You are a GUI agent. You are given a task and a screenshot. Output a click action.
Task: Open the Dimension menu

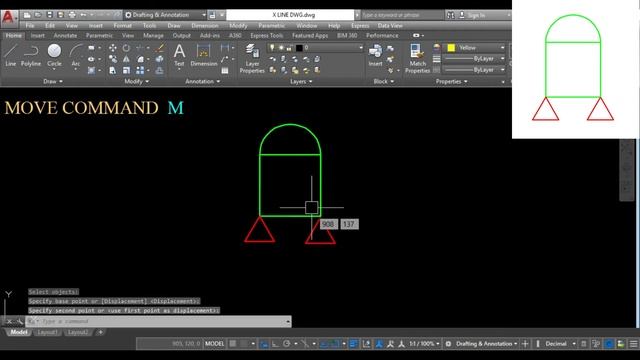(x=204, y=25)
